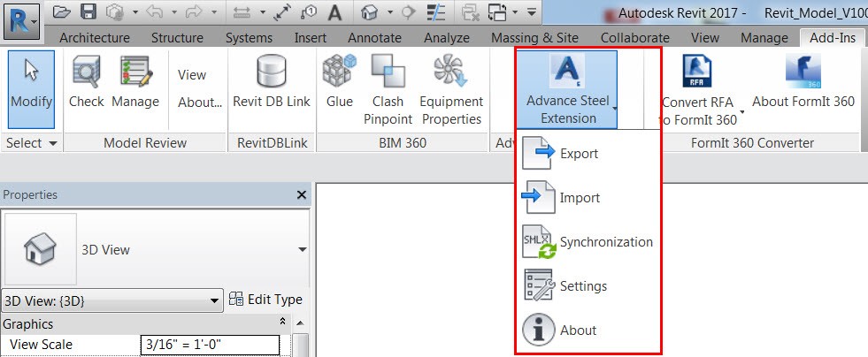
Task: Open the Measure tool dropdown arrow
Action: [263, 12]
